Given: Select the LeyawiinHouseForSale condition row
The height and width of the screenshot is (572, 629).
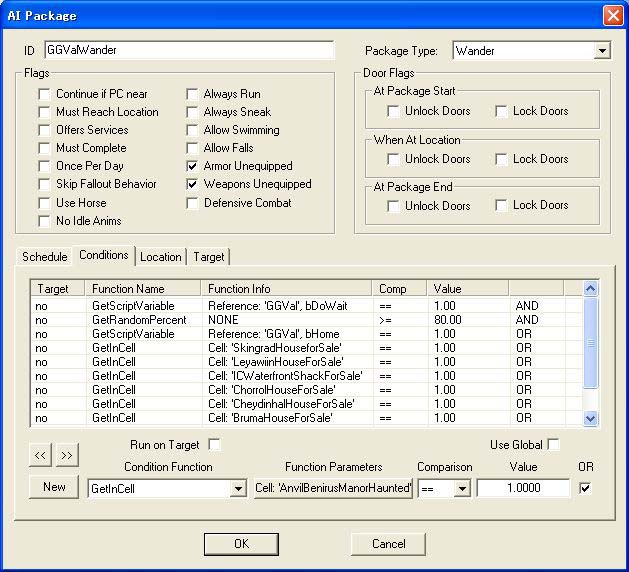Looking at the screenshot, I should [307, 362].
